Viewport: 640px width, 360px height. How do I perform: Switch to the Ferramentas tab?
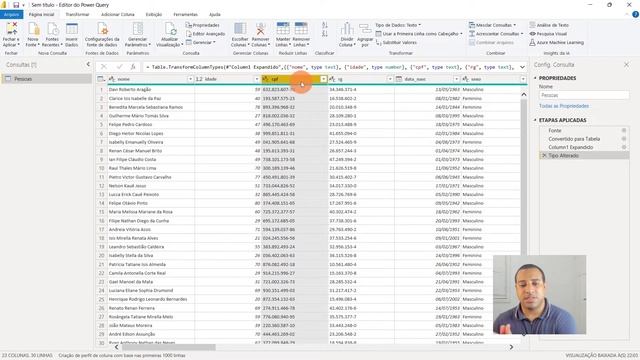(x=185, y=14)
